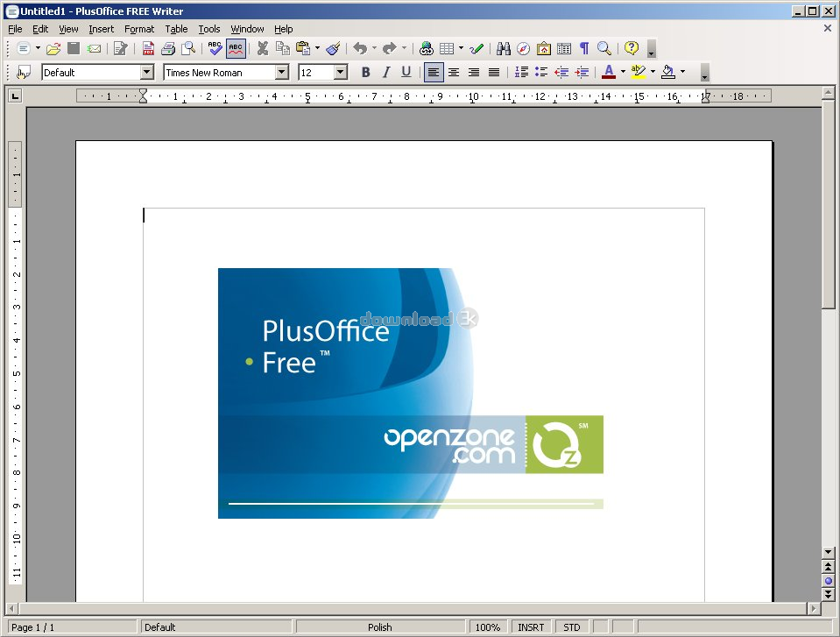Insert a table with the Table icon
This screenshot has width=840, height=637.
pyautogui.click(x=447, y=49)
